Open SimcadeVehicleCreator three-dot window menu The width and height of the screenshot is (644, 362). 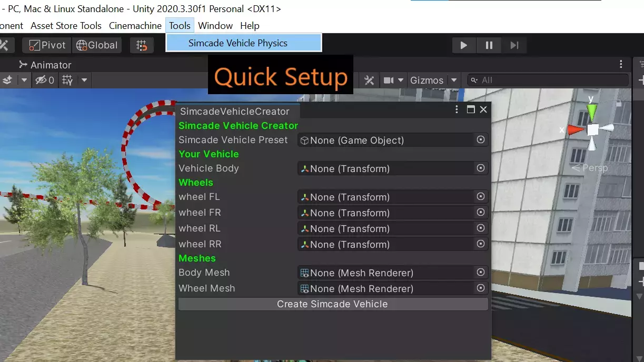click(457, 109)
